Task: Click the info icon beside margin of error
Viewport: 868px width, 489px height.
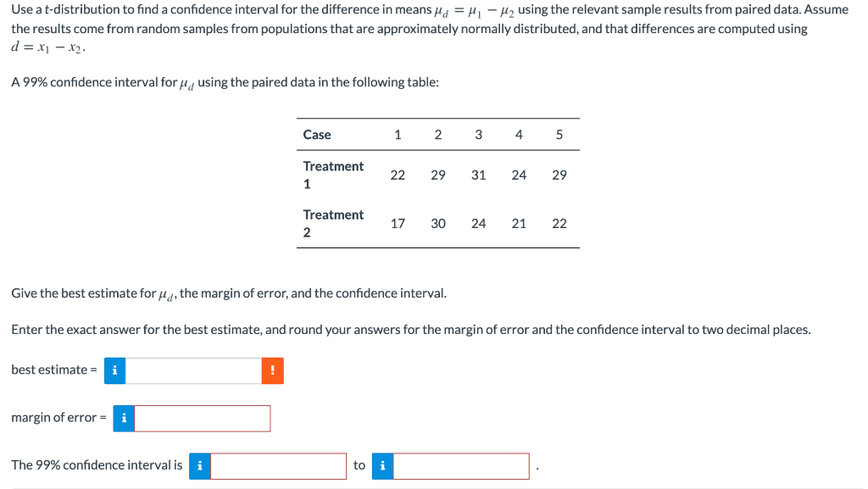Action: [124, 418]
